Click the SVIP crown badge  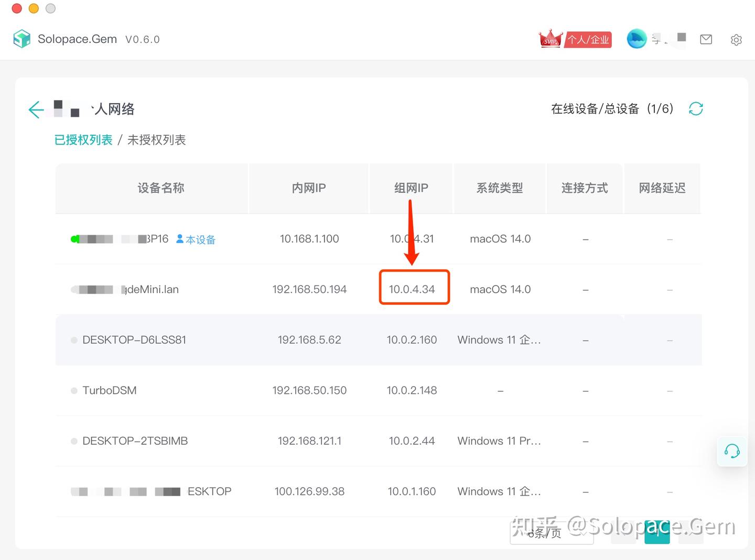click(x=550, y=38)
